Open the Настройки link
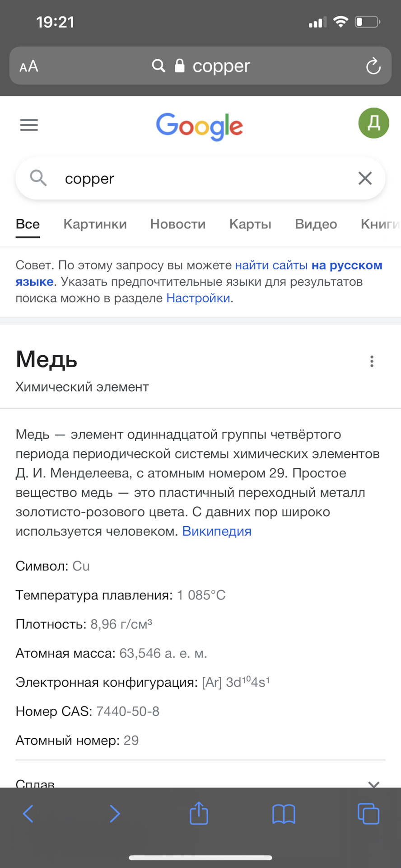Image resolution: width=401 pixels, height=868 pixels. pos(198,298)
